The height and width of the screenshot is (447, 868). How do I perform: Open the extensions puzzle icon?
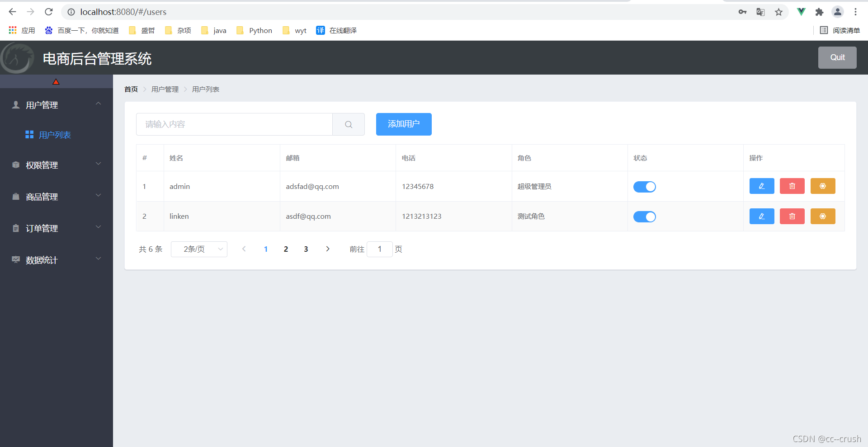819,12
